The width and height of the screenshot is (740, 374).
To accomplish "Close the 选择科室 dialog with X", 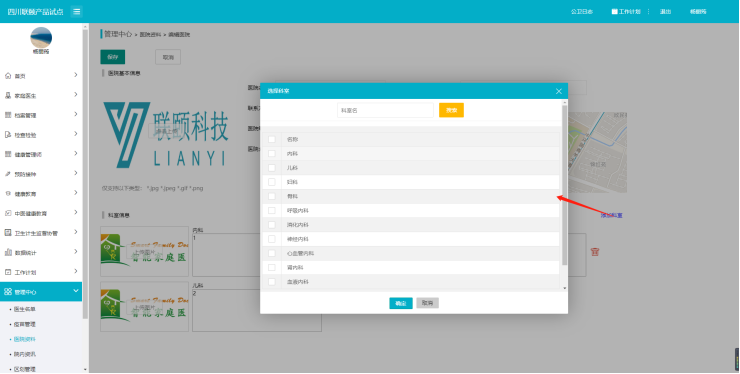I will (x=559, y=91).
